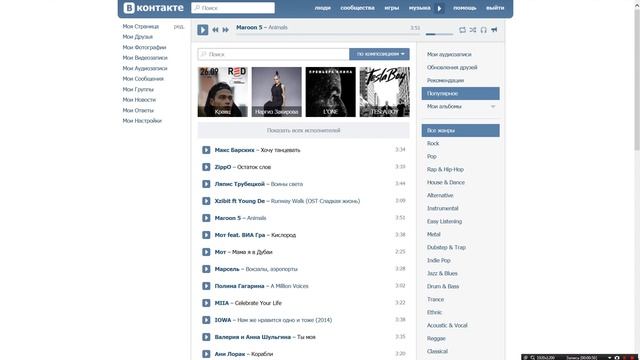
Task: Click the VKontakte logo in the header
Action: point(153,8)
